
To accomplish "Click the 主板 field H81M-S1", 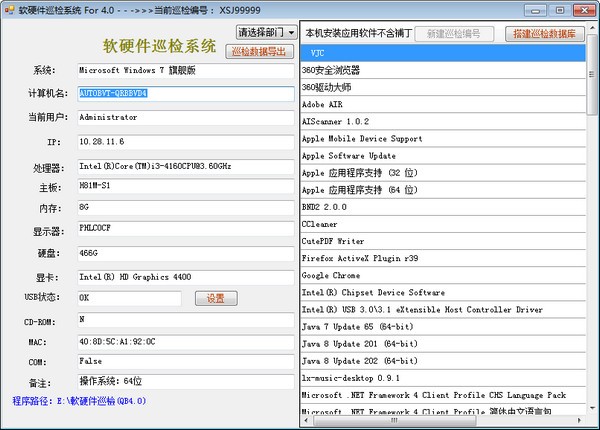I will click(x=186, y=187).
